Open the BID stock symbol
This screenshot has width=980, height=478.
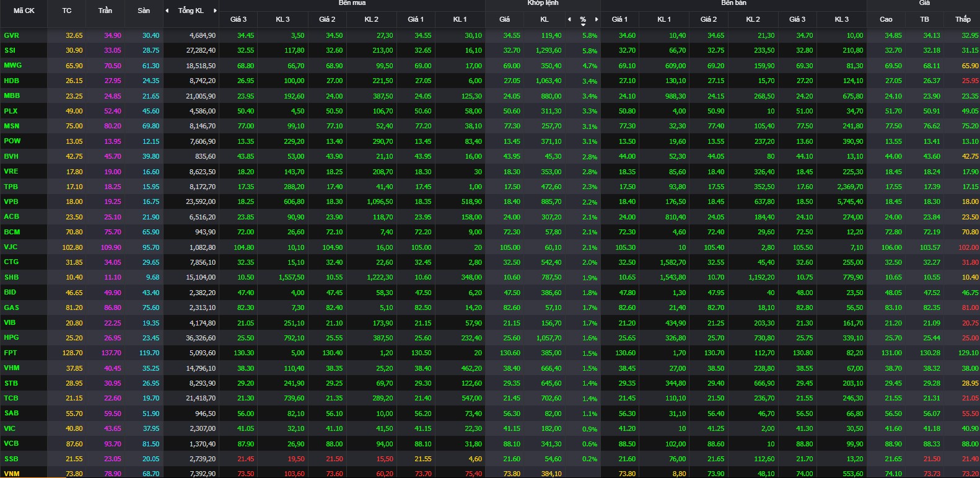tap(10, 292)
